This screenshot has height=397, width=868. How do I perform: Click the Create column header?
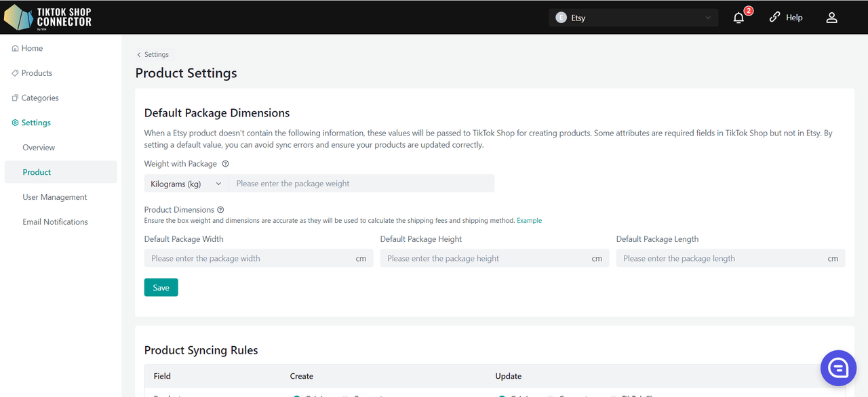point(302,376)
